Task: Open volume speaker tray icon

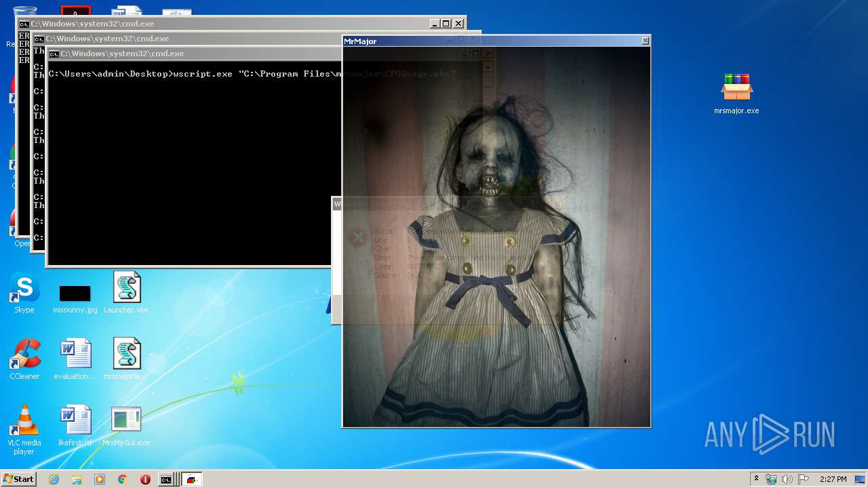Action: (787, 479)
